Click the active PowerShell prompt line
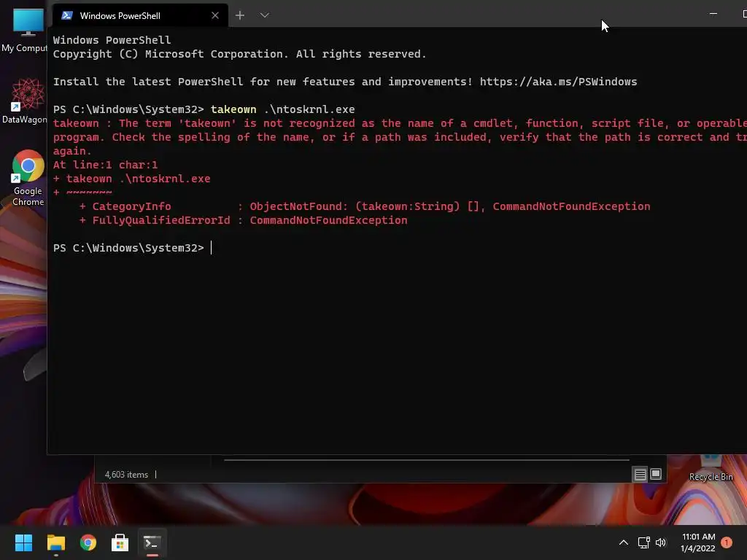 click(x=133, y=248)
